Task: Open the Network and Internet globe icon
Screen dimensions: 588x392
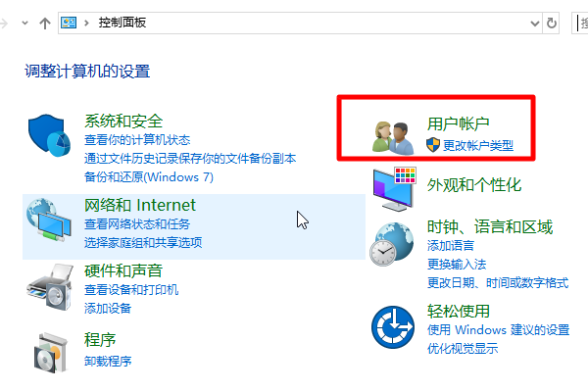Action: pos(49,220)
